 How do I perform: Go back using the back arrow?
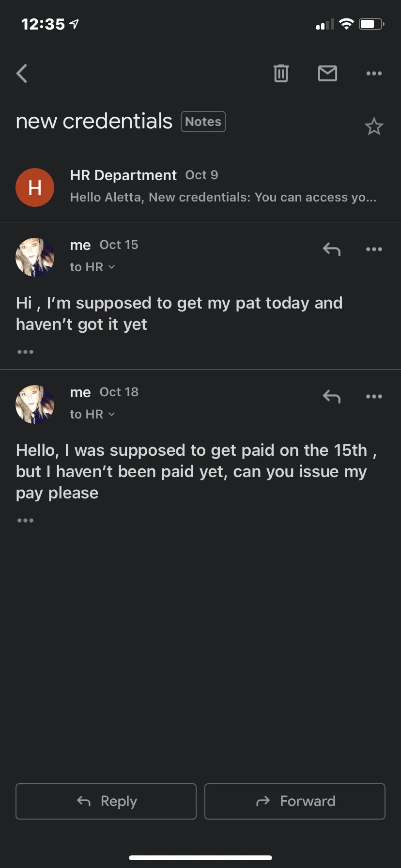[22, 74]
